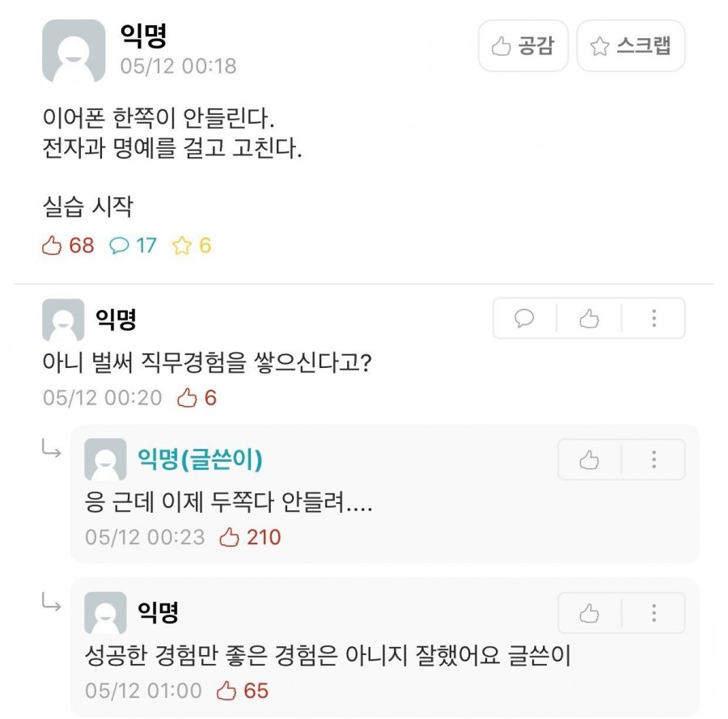Viewport: 728px width, 719px height.
Task: Open more options on the 글쓴이 reply
Action: point(653,460)
